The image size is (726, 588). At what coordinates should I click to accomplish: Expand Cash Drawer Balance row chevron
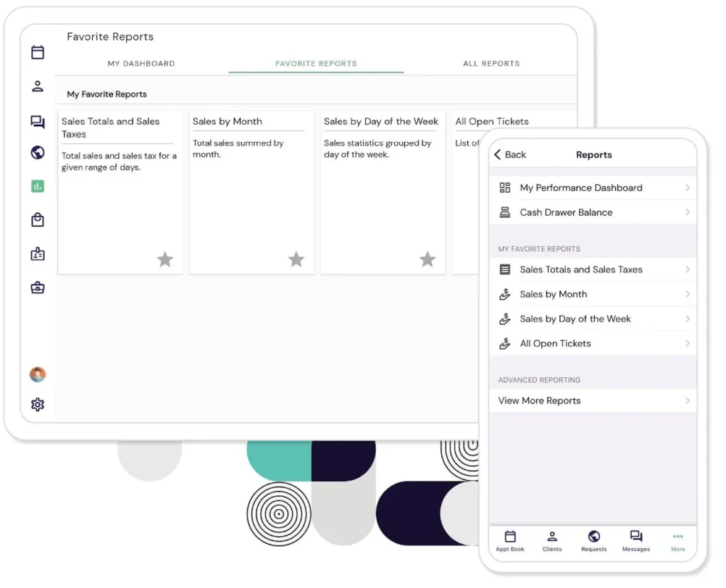tap(687, 212)
